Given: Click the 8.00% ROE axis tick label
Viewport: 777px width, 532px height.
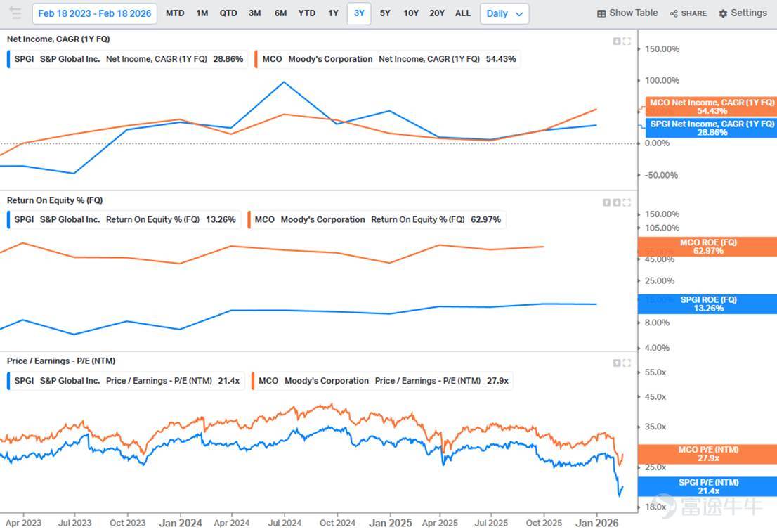Looking at the screenshot, I should [657, 323].
